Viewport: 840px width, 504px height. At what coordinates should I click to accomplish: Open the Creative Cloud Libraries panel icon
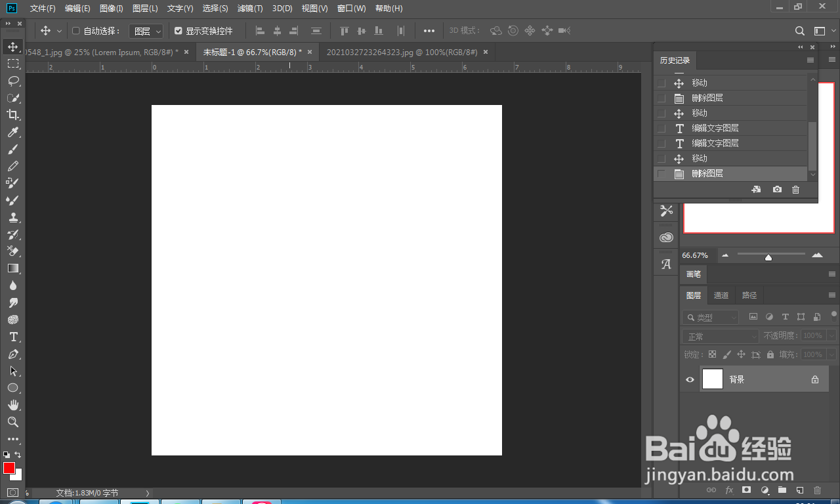click(x=667, y=238)
